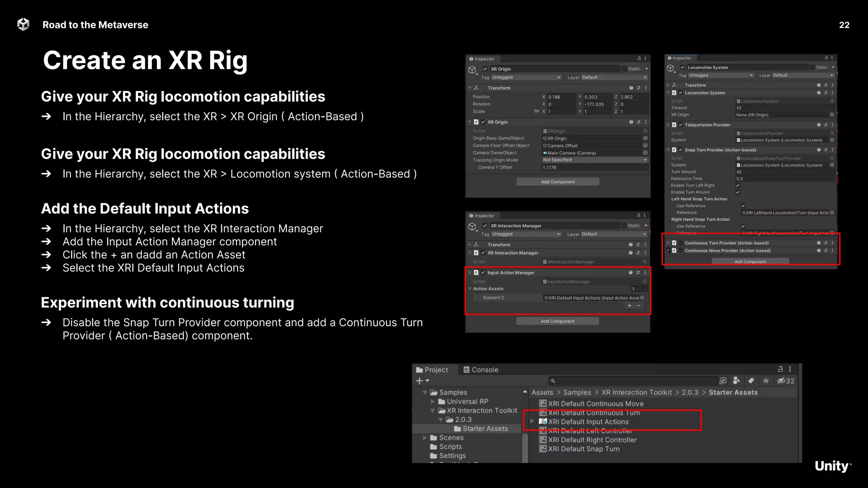Click Samples in Project breadcrumb path
The height and width of the screenshot is (488, 868).
[x=577, y=393]
